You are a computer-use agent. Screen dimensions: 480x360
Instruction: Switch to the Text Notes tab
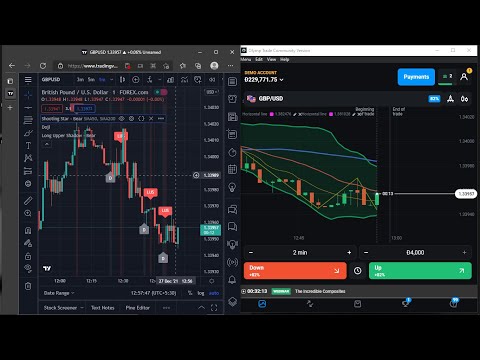pyautogui.click(x=103, y=308)
